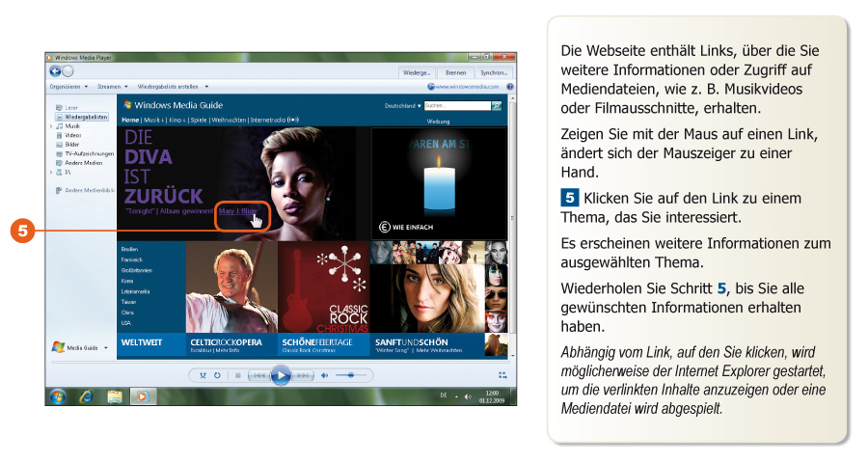This screenshot has height=463, width=868.
Task: Toggle the repeat button
Action: (217, 374)
